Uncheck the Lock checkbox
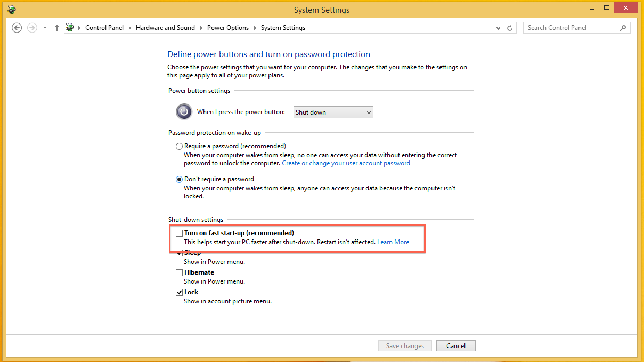The image size is (644, 362). tap(179, 292)
